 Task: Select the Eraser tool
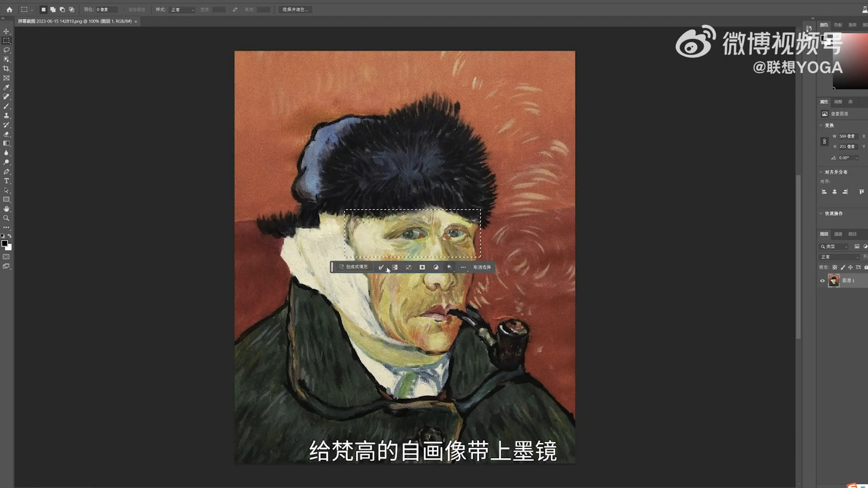(7, 134)
